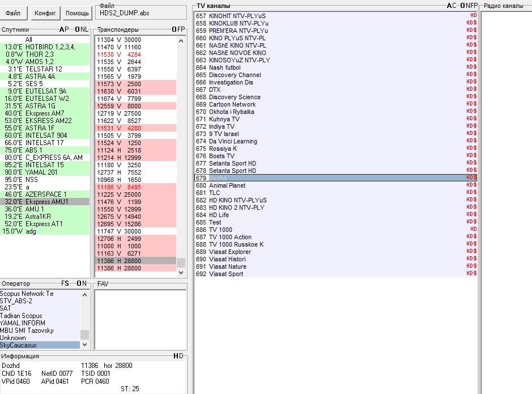The width and height of the screenshot is (532, 394).
Task: Select transponder 11304 V 30000
Action: (136, 40)
